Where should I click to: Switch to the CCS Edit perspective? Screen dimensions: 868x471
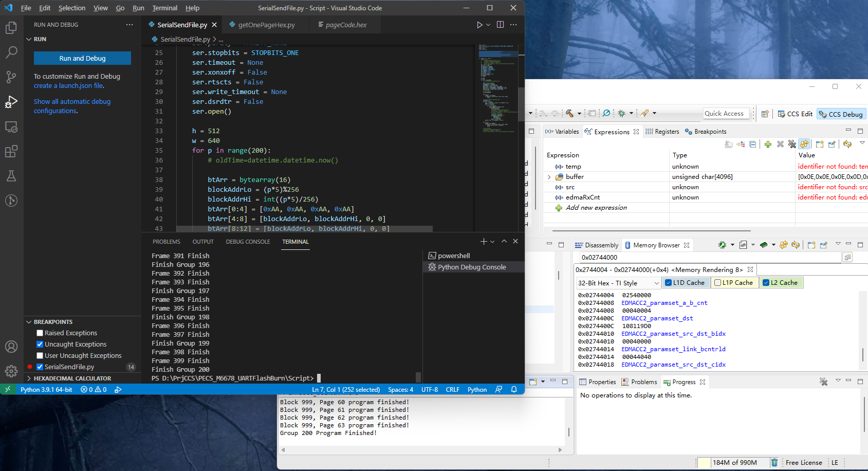click(x=795, y=114)
